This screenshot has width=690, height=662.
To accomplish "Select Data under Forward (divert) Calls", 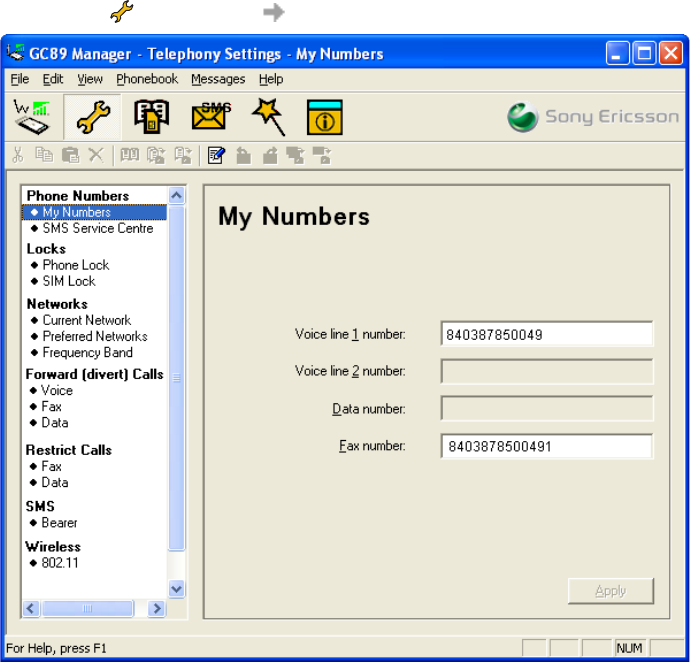I will pyautogui.click(x=55, y=423).
